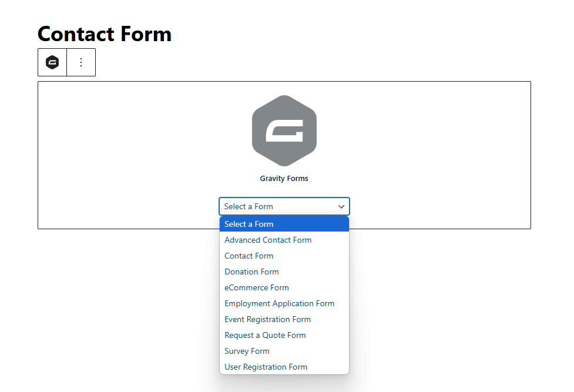Select eCommerce Form option
Viewport: 574px width, 392px height.
(284, 287)
